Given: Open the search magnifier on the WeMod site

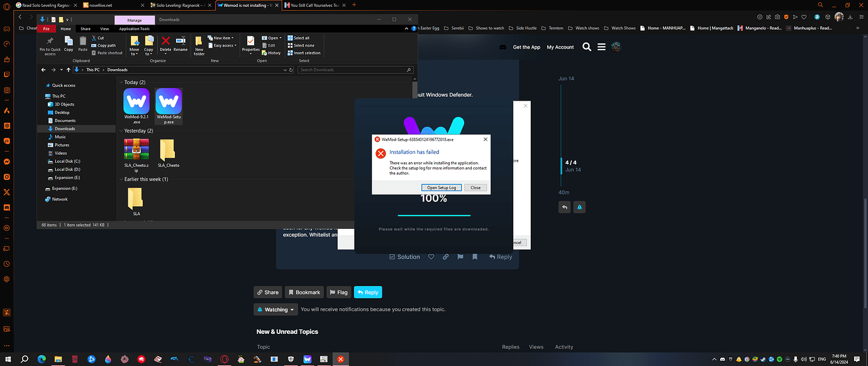Looking at the screenshot, I should click(586, 47).
